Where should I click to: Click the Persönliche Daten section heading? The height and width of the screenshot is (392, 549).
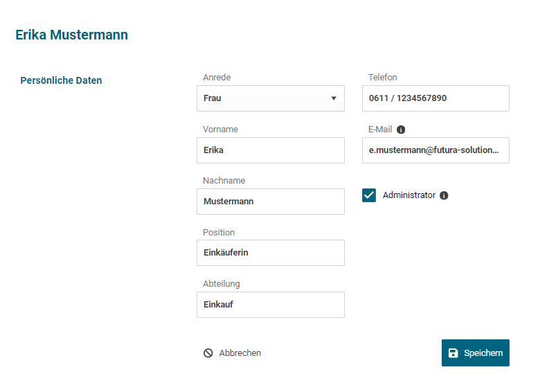point(61,80)
